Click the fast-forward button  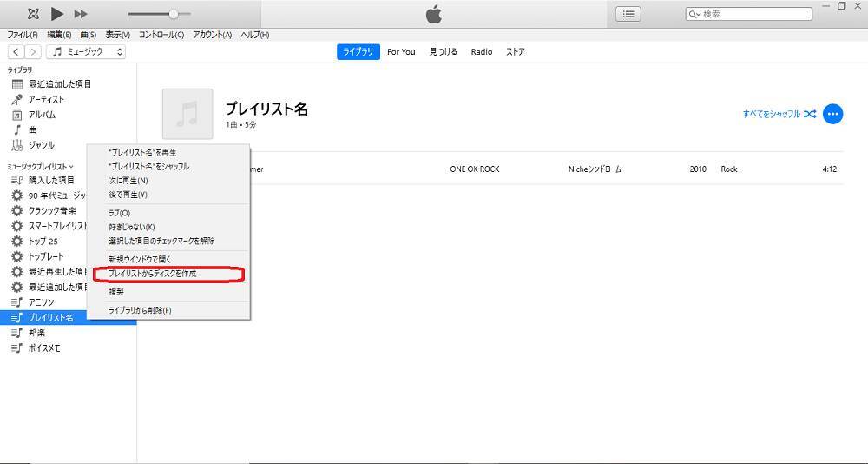pyautogui.click(x=81, y=14)
